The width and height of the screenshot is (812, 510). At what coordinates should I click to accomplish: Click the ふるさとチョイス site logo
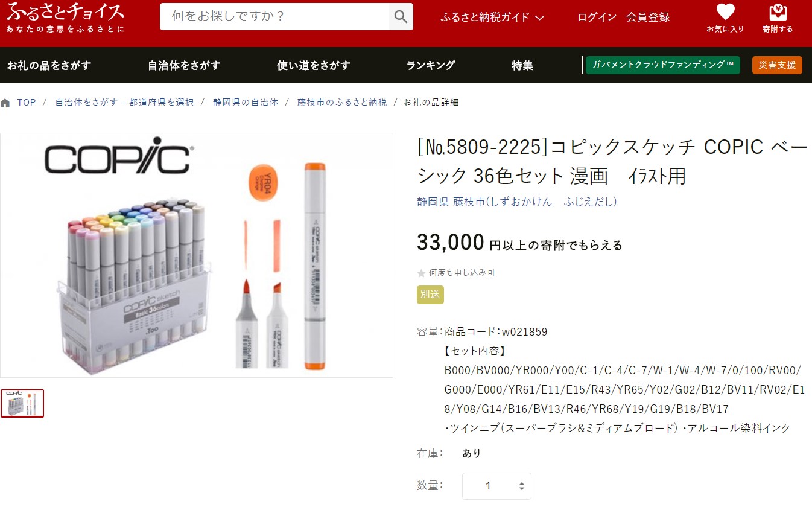[x=65, y=18]
